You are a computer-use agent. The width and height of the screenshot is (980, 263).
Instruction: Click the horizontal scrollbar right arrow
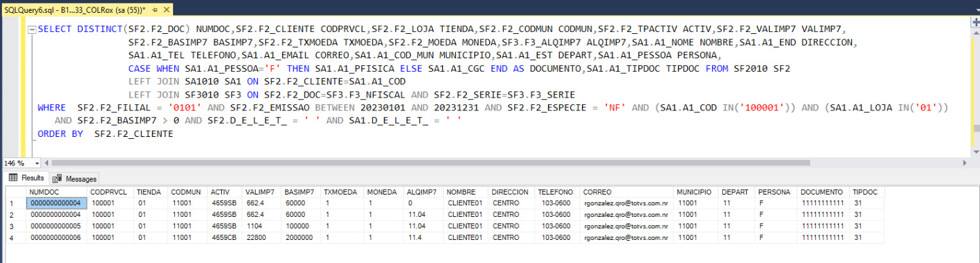(x=966, y=163)
